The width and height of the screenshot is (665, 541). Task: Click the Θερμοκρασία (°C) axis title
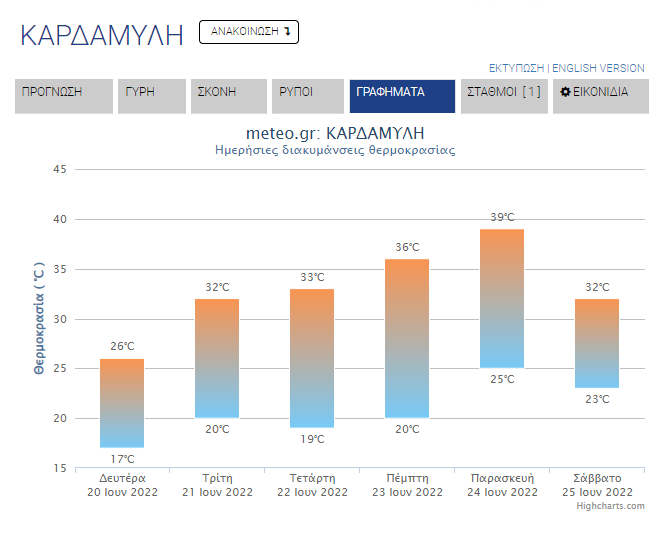click(39, 318)
